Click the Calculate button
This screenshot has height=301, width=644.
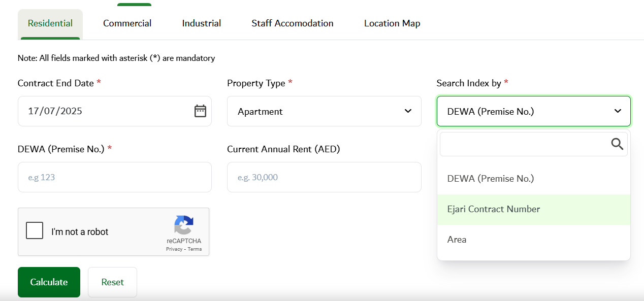pyautogui.click(x=49, y=282)
